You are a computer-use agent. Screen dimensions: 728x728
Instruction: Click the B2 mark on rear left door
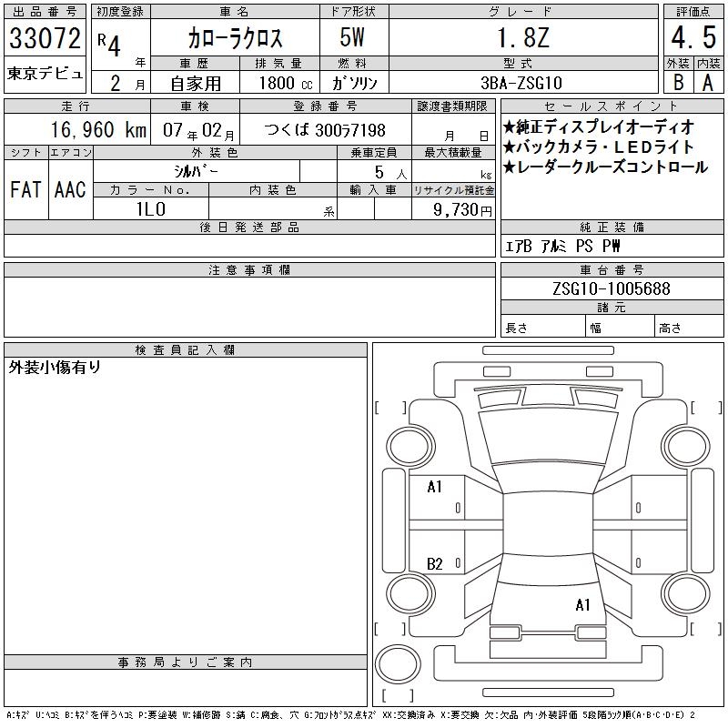pos(435,564)
